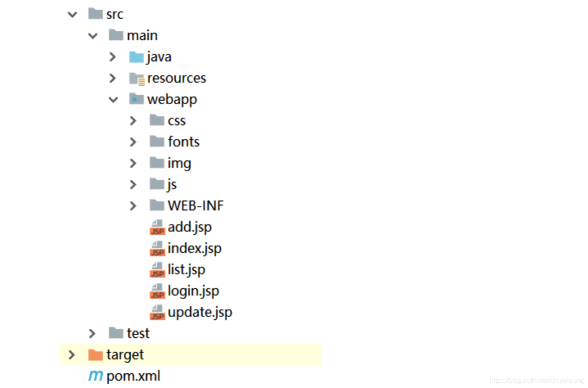Click the src folder icon
The image size is (588, 388).
point(96,14)
